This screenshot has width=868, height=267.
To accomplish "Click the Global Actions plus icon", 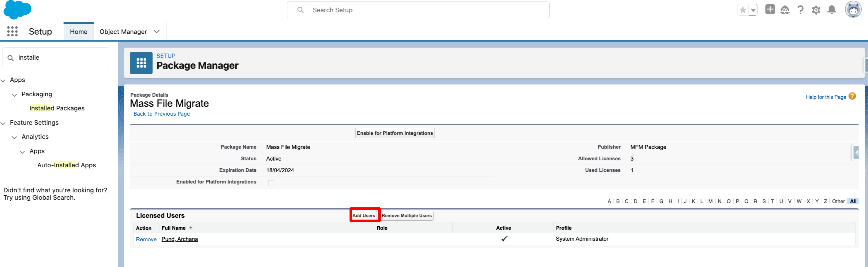I will (770, 9).
